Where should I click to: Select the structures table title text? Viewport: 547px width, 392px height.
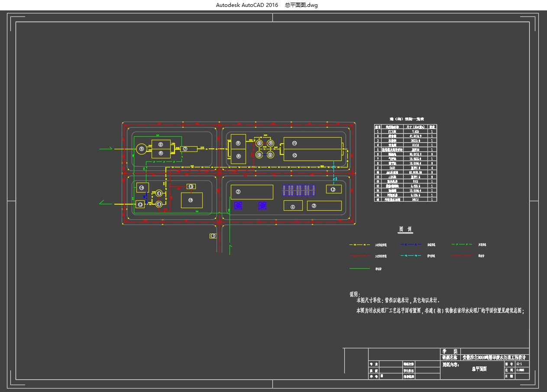click(x=406, y=119)
